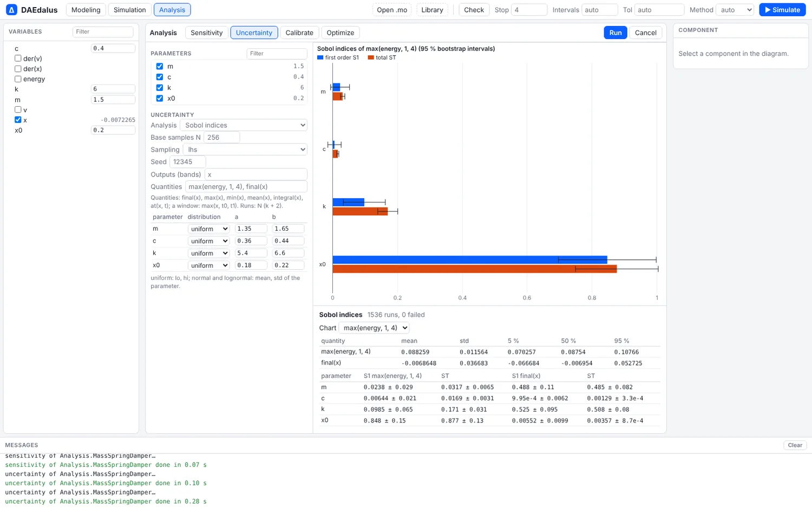Click the Open .mo button
This screenshot has height=508, width=812.
(x=392, y=10)
